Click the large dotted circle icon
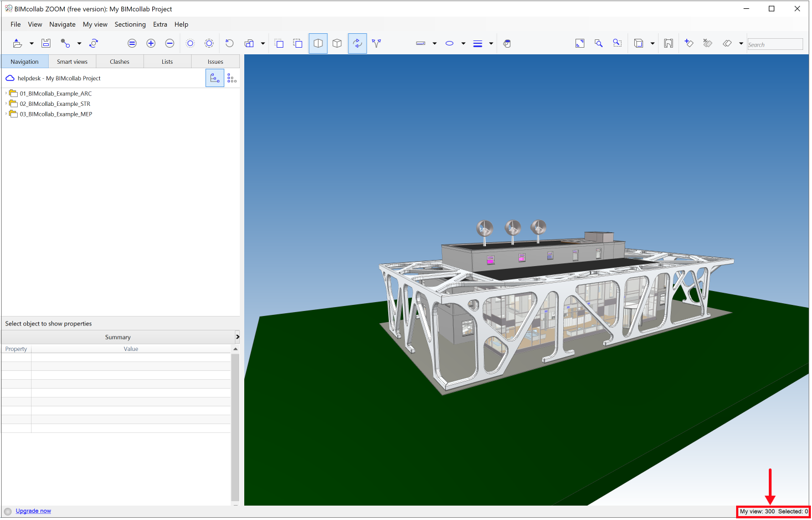 point(209,43)
